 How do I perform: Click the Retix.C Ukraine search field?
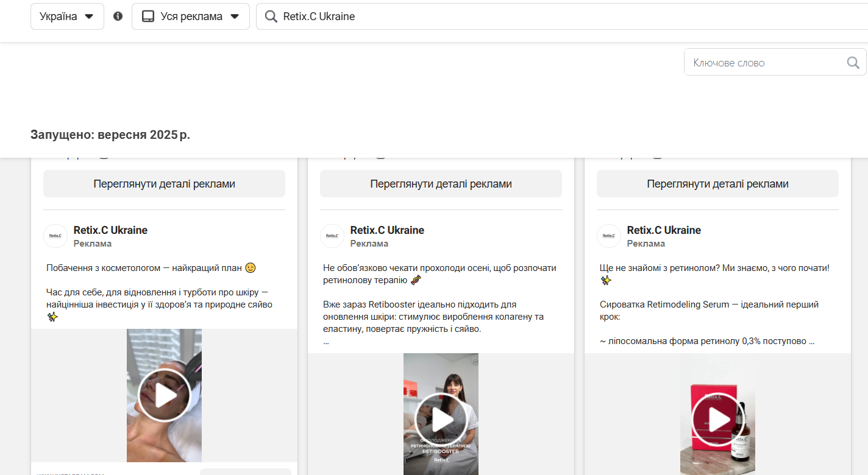pos(562,16)
